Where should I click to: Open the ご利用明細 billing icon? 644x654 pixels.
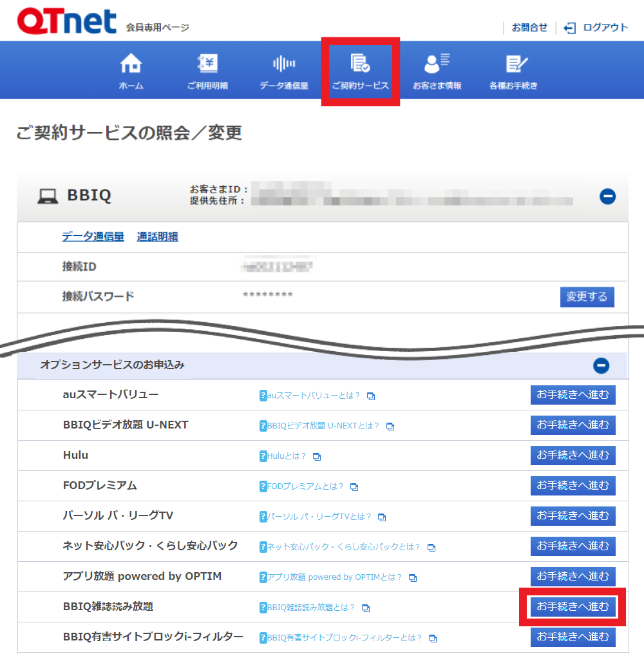(207, 64)
